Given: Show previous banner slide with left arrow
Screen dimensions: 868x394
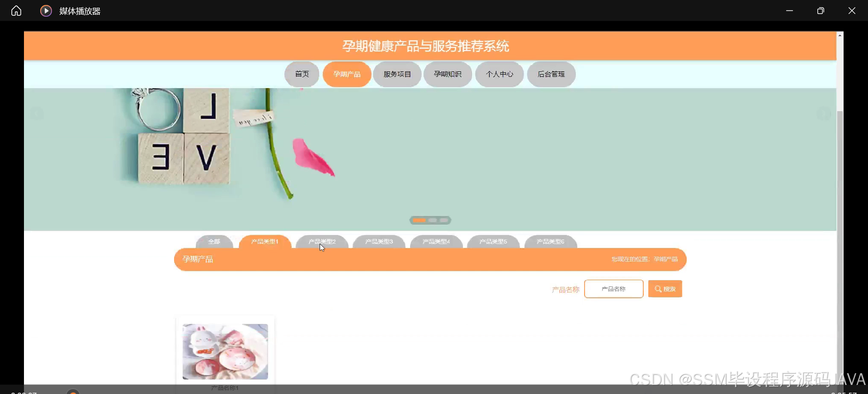Looking at the screenshot, I should 37,114.
